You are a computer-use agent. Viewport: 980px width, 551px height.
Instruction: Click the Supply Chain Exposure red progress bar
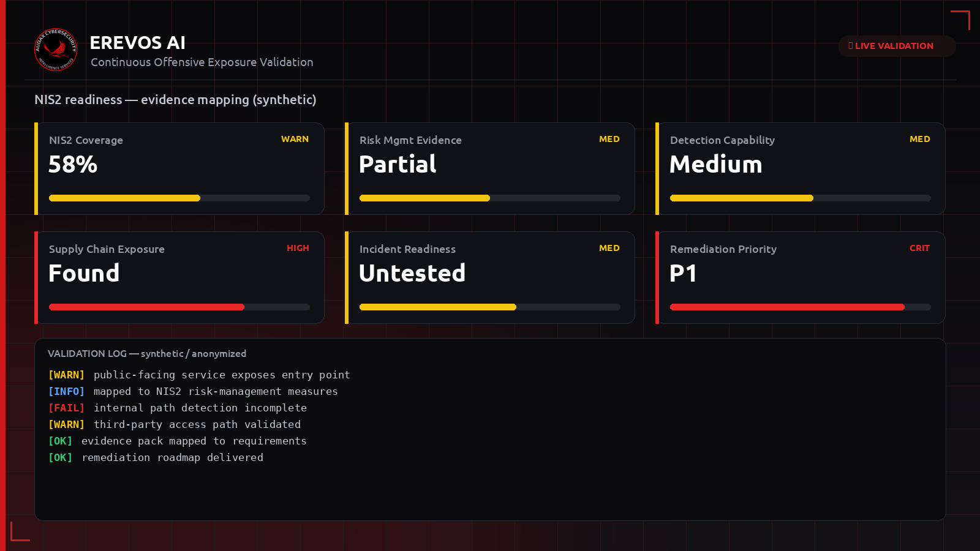click(x=179, y=307)
